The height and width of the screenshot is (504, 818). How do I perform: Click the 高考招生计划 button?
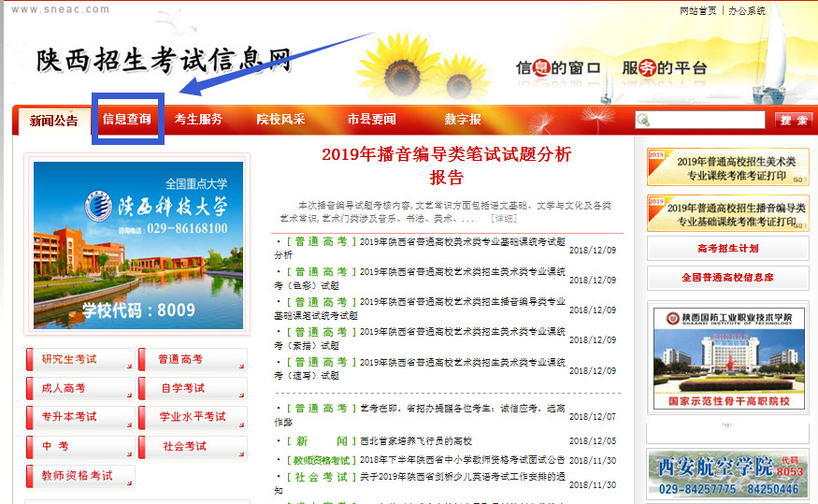(727, 249)
